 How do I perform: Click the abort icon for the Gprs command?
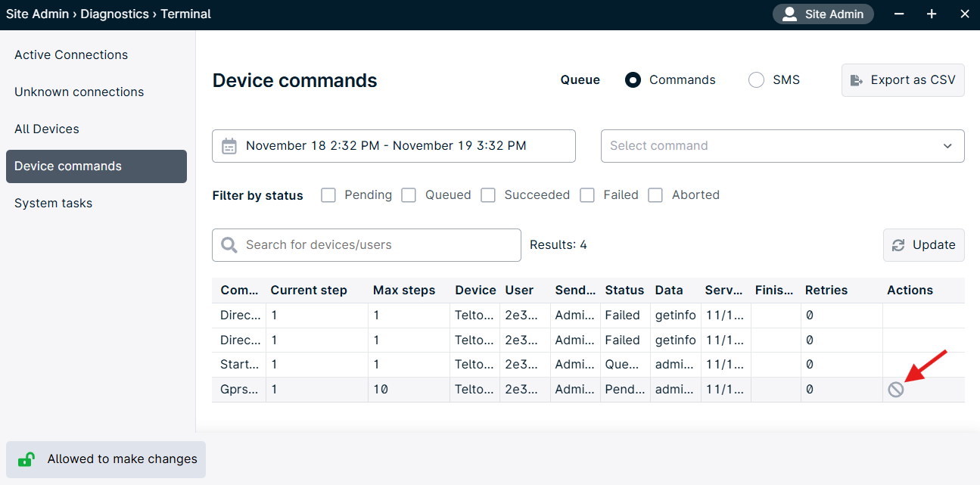pos(896,389)
